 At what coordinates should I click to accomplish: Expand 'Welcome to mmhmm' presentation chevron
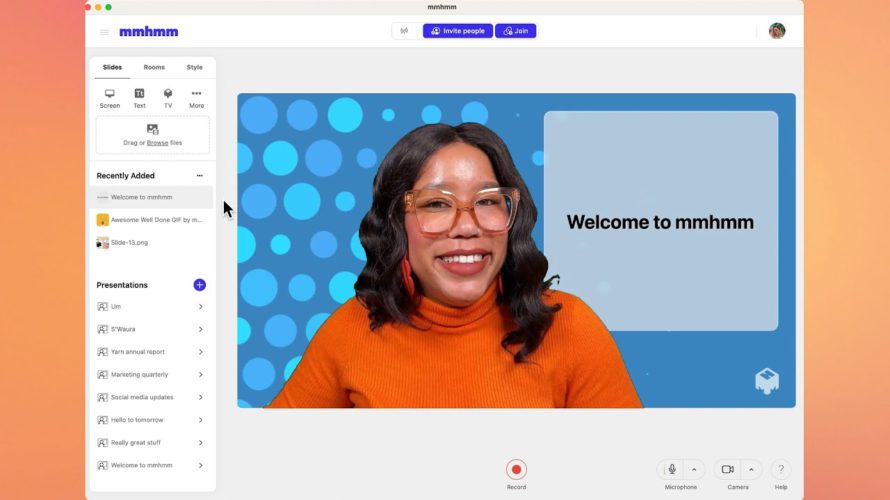pos(200,465)
